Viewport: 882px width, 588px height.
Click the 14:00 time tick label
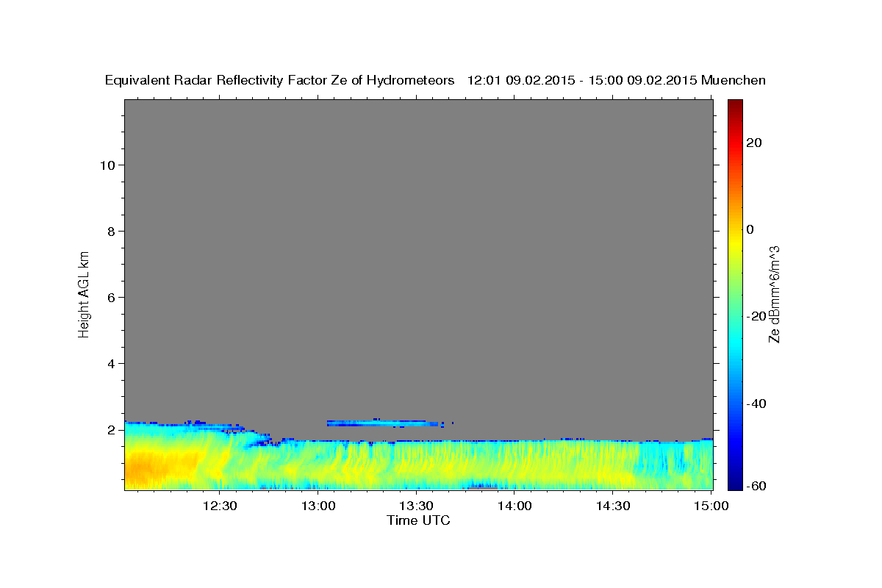pos(514,506)
